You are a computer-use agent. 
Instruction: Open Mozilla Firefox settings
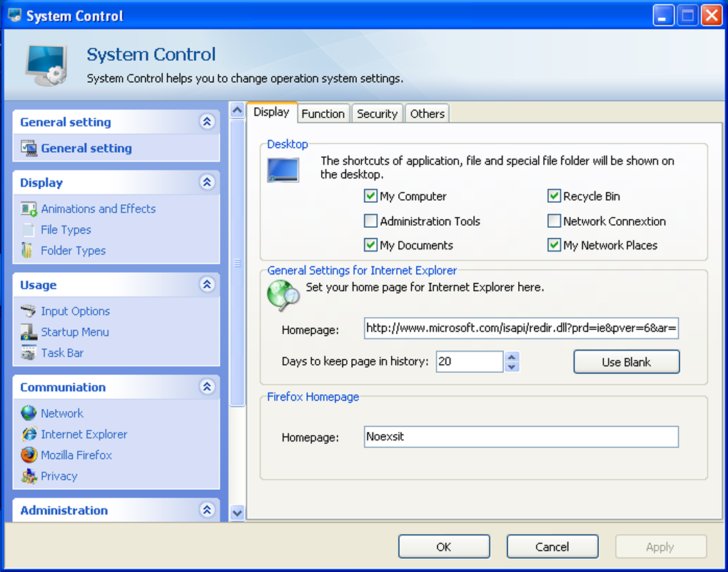(x=76, y=455)
